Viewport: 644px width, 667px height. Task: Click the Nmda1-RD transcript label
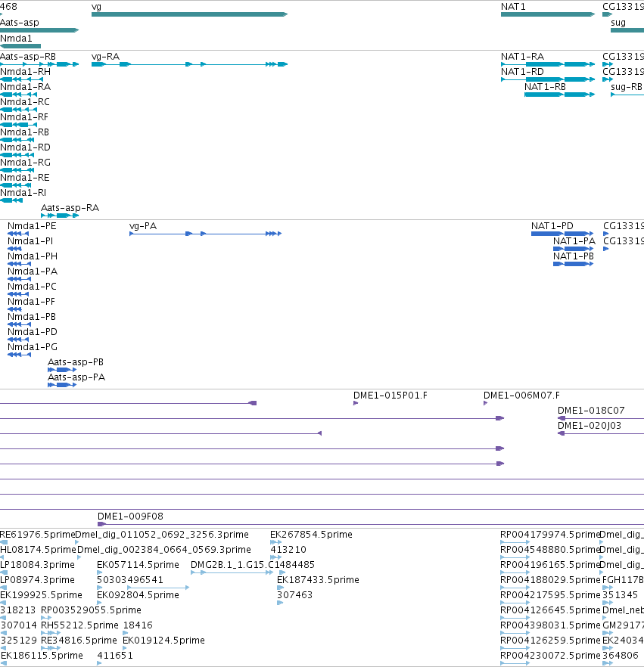click(25, 147)
